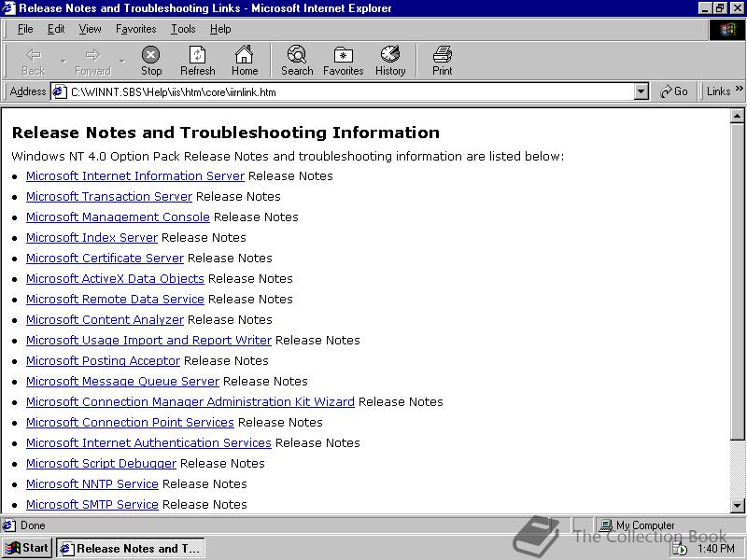Open Microsoft SMTP Service link
Viewport: 747px width, 560px height.
92,504
